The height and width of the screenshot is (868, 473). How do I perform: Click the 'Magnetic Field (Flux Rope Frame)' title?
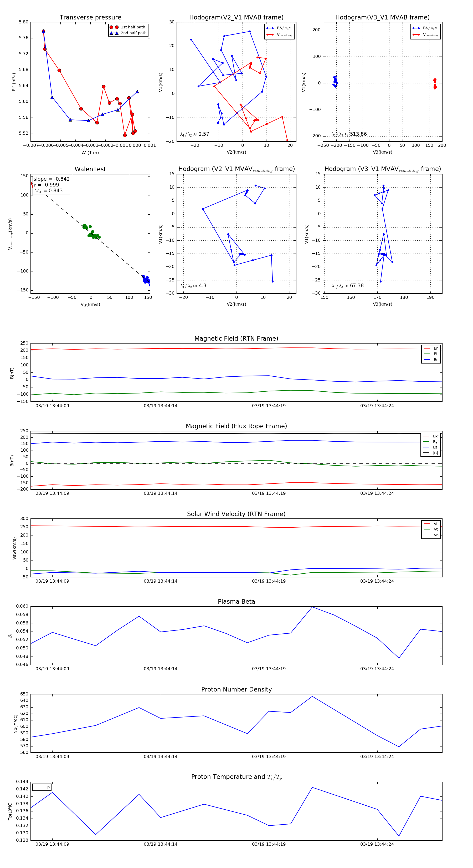[236, 426]
